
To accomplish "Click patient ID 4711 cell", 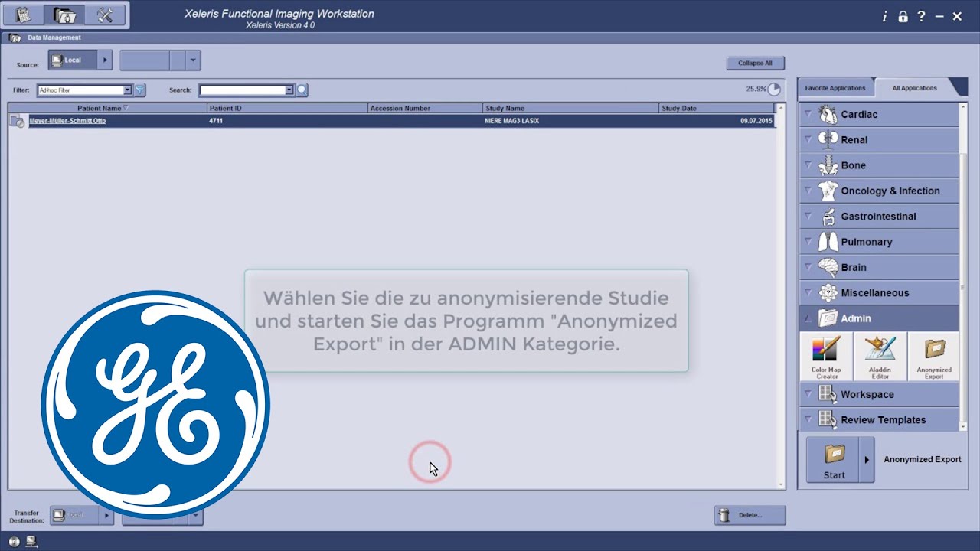I will (x=216, y=121).
